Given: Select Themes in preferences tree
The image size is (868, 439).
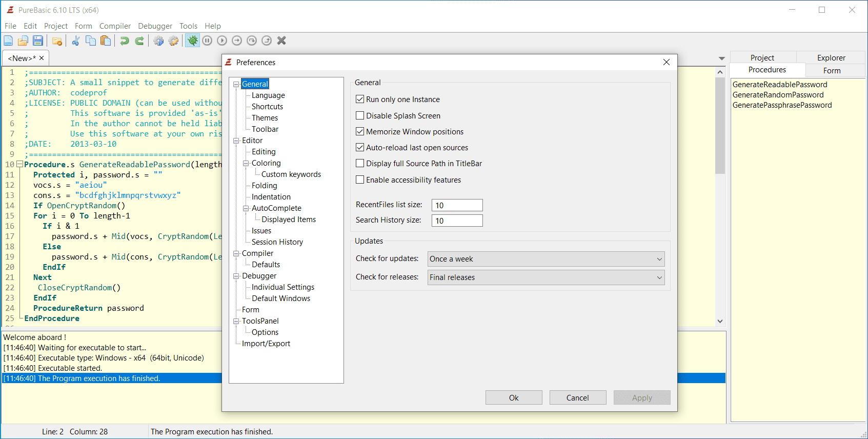Looking at the screenshot, I should coord(265,118).
